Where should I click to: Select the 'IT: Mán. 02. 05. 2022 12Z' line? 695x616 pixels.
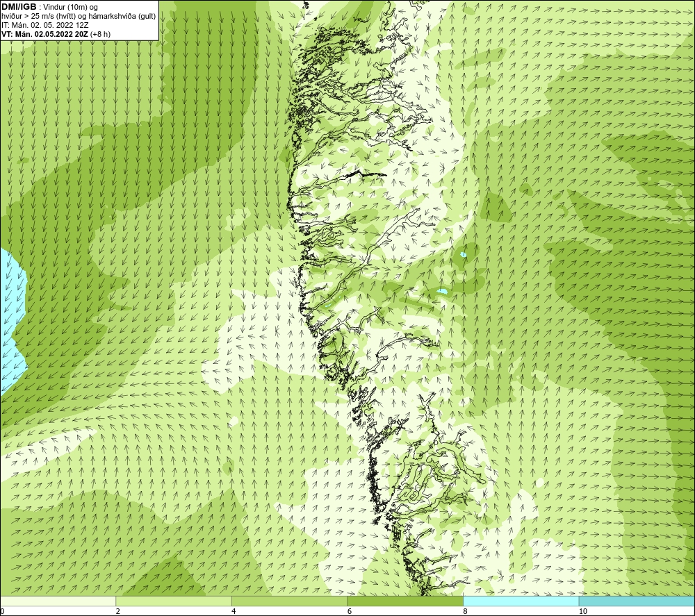click(45, 25)
